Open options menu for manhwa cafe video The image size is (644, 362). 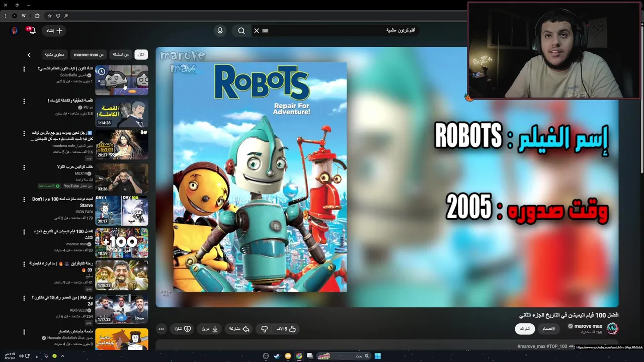pyautogui.click(x=24, y=134)
